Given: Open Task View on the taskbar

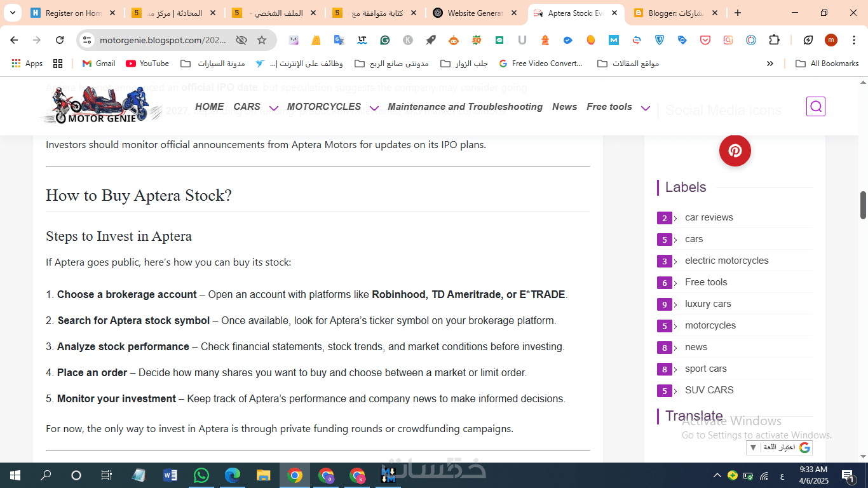Looking at the screenshot, I should tap(107, 475).
